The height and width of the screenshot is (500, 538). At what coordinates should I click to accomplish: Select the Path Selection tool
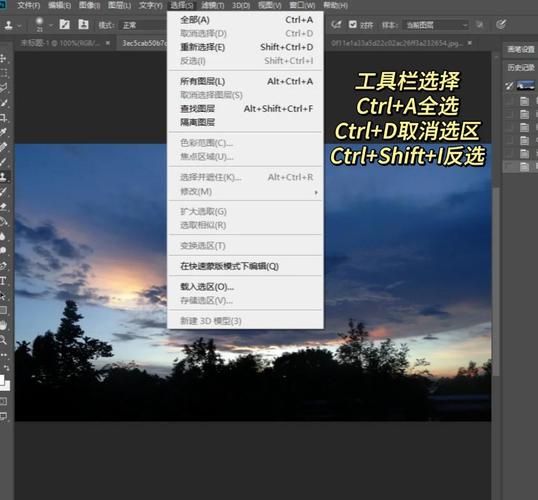[x=3, y=295]
